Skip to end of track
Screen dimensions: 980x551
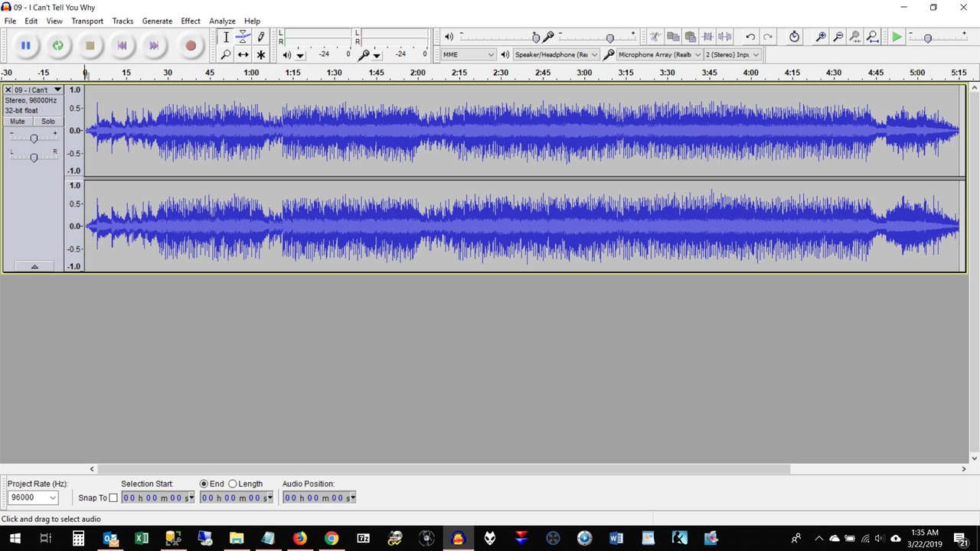coord(154,46)
